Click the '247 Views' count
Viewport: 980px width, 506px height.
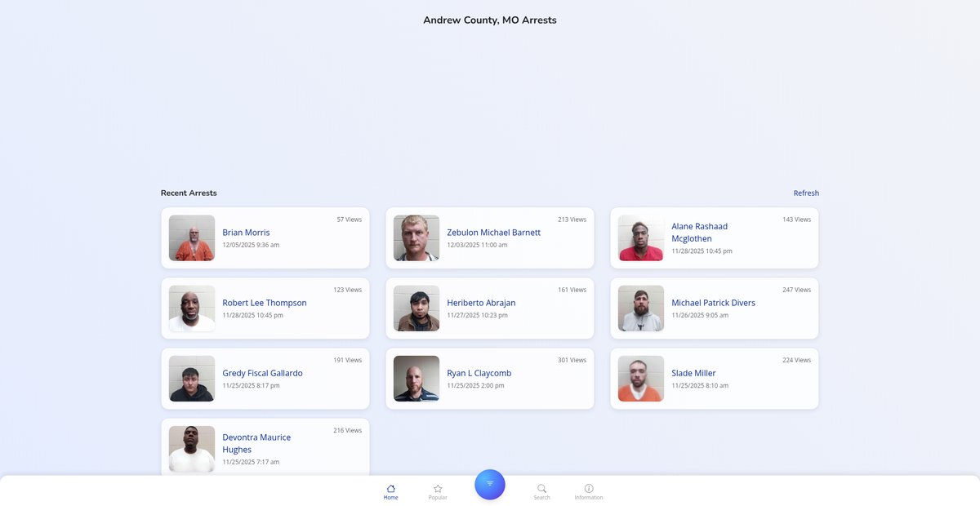tap(796, 290)
